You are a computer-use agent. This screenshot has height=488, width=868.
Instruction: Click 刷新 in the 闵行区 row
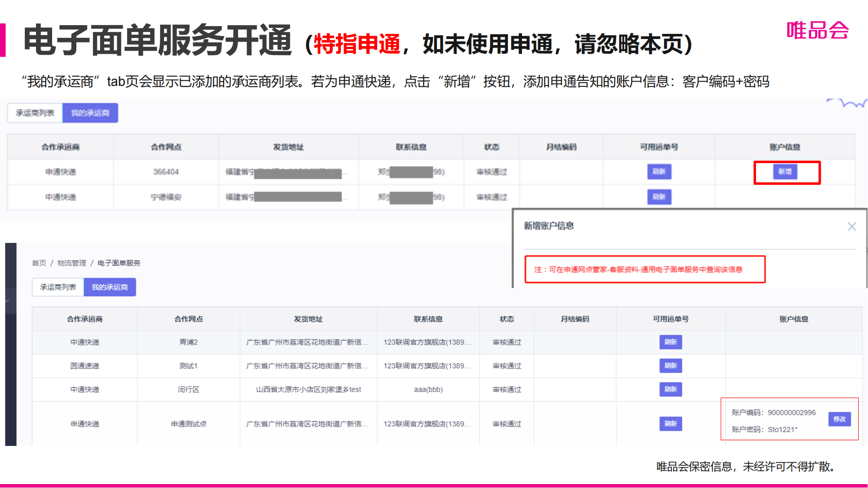pyautogui.click(x=671, y=390)
